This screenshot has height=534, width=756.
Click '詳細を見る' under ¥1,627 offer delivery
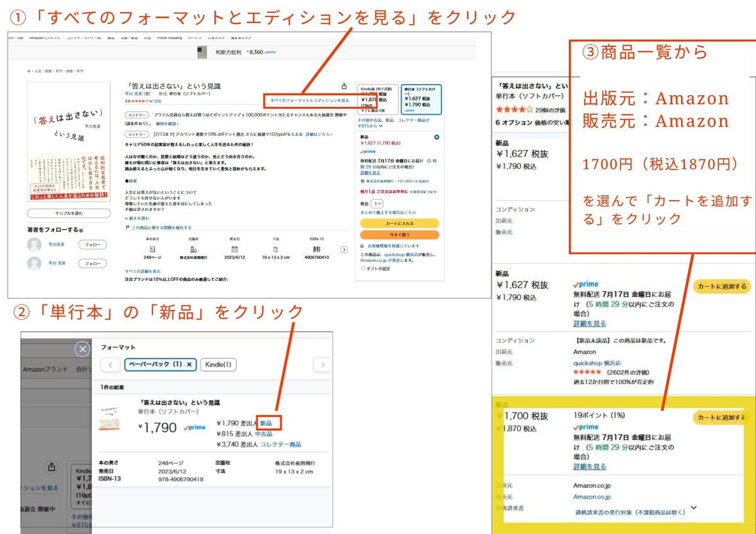[590, 323]
